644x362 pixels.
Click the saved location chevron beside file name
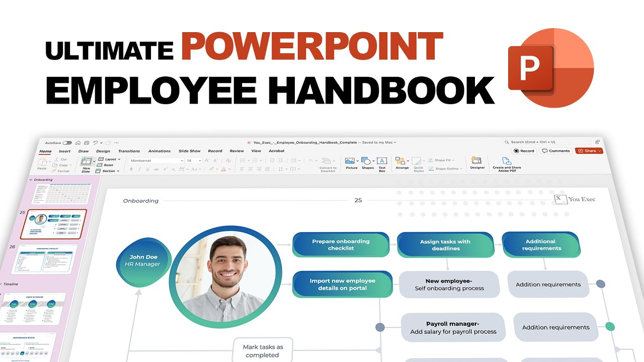pyautogui.click(x=395, y=142)
